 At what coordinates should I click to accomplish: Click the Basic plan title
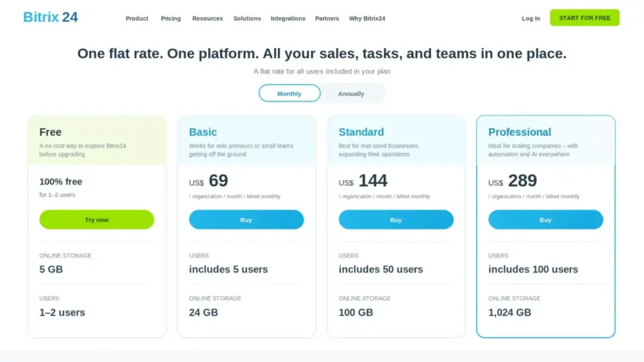point(203,132)
